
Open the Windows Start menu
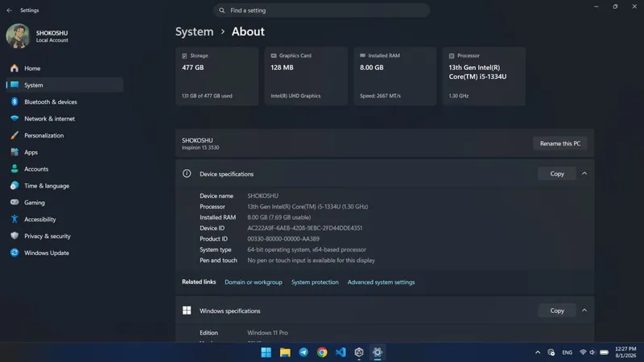[266, 352]
